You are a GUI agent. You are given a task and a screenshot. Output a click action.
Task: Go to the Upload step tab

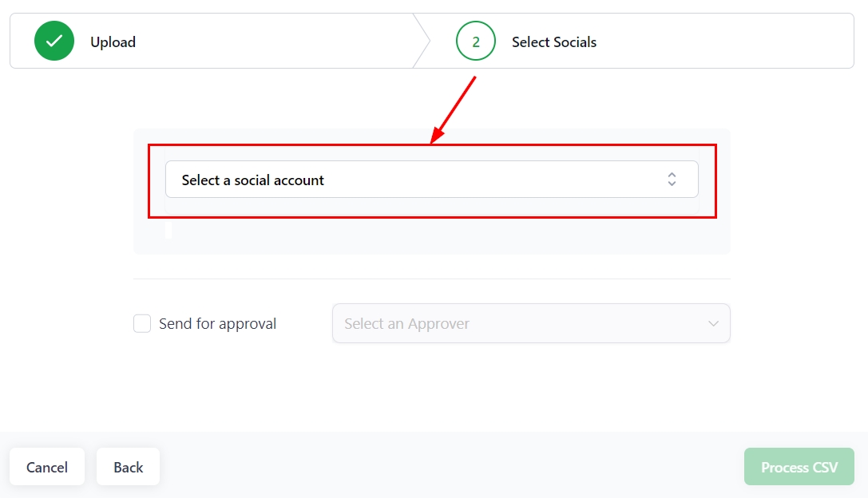[x=113, y=42]
